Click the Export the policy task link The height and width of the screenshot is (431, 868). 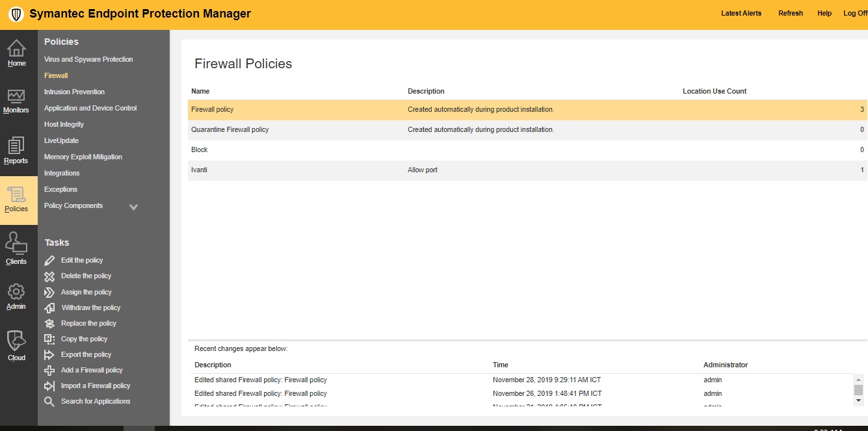[86, 354]
